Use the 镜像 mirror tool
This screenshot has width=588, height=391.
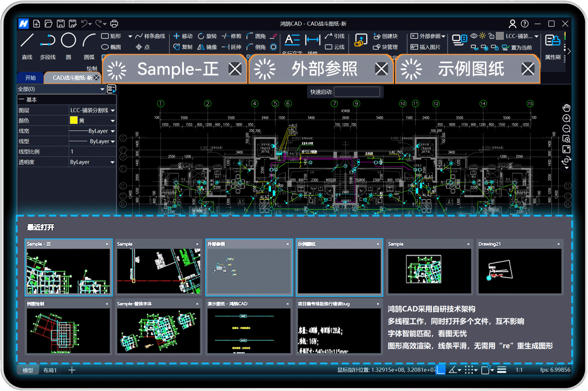207,47
